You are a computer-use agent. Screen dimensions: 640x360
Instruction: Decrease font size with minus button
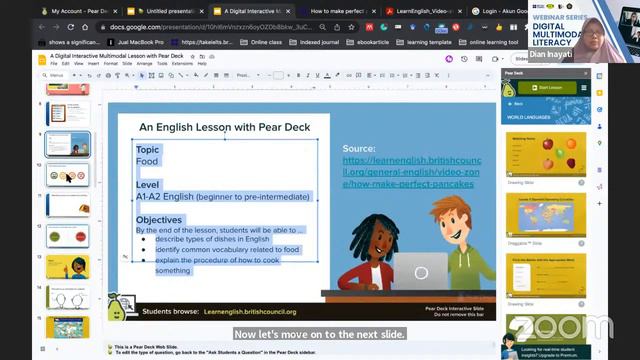(x=269, y=76)
